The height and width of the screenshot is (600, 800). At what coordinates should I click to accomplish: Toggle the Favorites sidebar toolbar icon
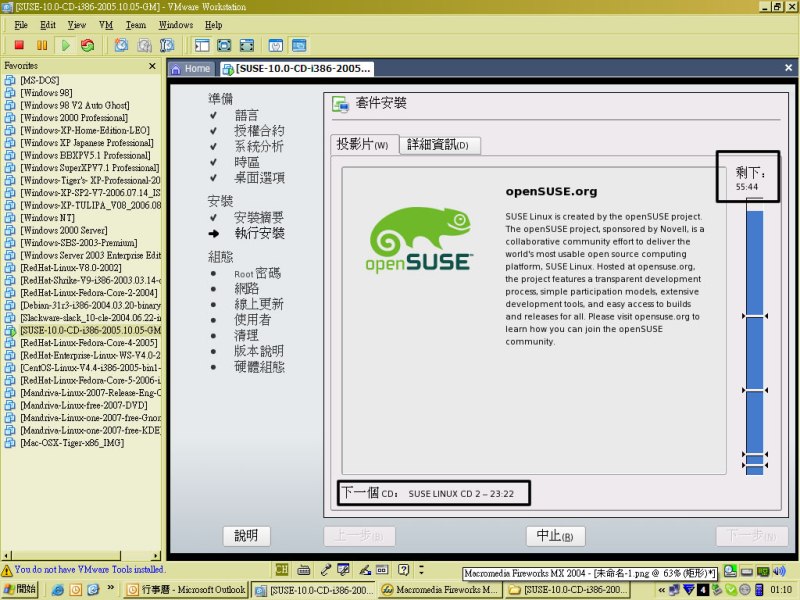[x=202, y=45]
